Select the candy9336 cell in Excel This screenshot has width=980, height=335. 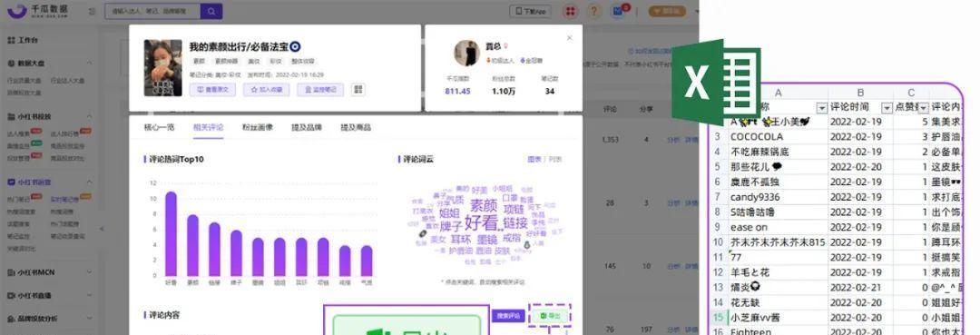779,197
